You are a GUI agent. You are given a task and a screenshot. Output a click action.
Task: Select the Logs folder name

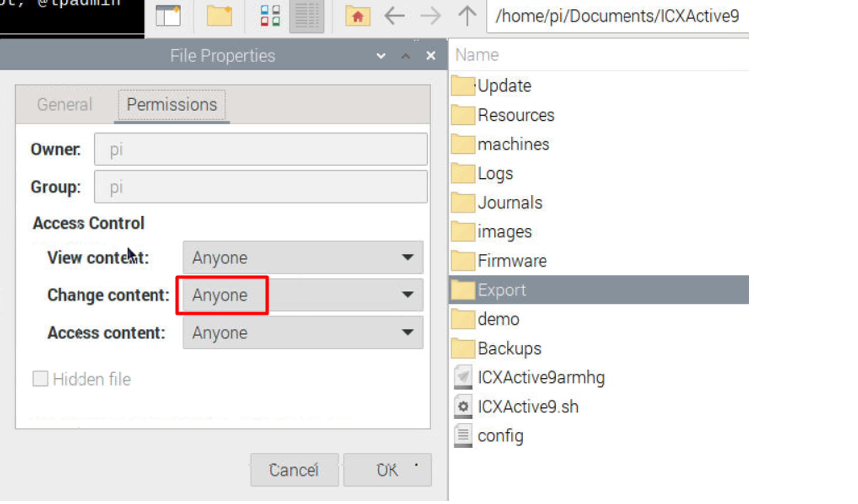click(495, 174)
